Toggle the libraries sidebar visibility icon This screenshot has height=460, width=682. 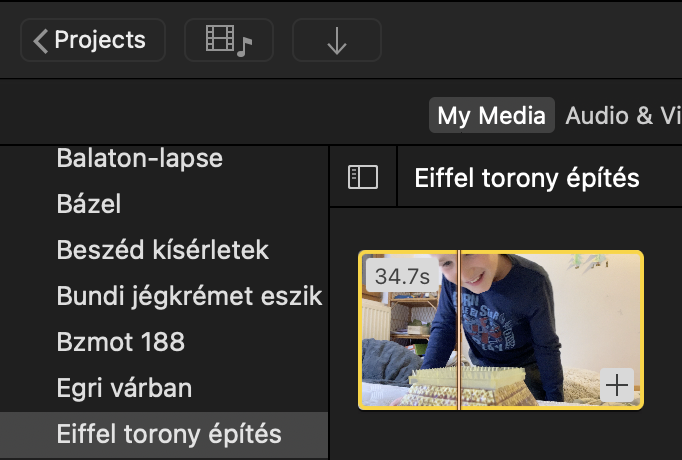point(362,177)
